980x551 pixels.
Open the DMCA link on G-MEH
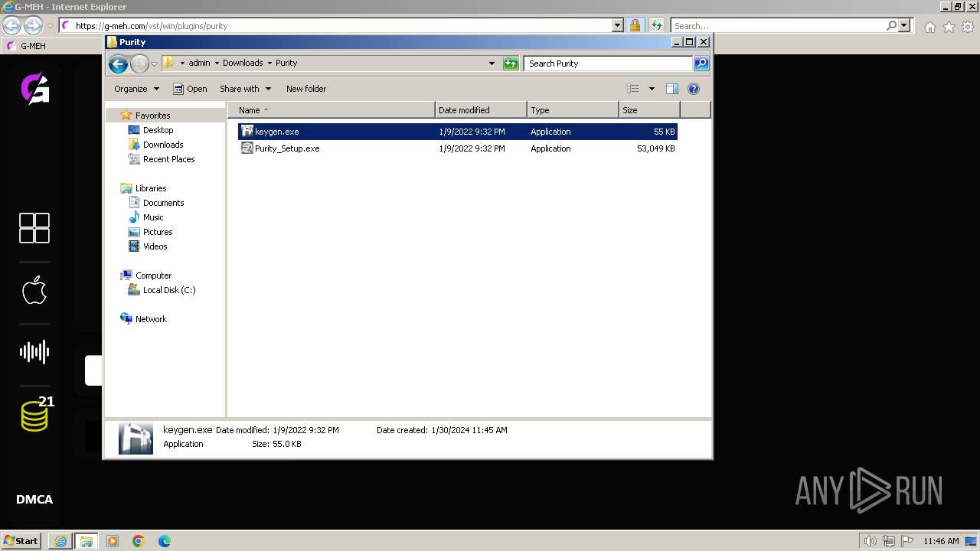click(x=34, y=499)
